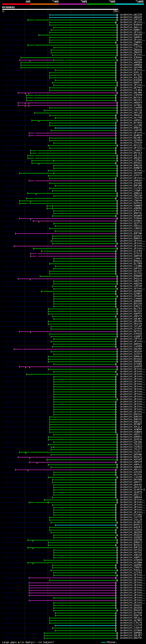Viewport: 146px width, 644px height.
Task: Click the purple alignment bar for UniRef100_B9P7W6
Action: pos(66,233)
